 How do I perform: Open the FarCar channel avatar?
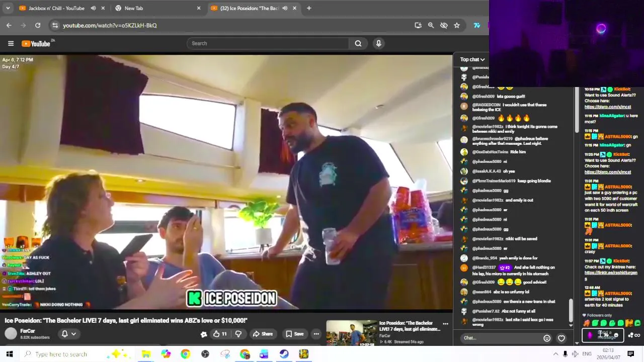tap(11, 333)
